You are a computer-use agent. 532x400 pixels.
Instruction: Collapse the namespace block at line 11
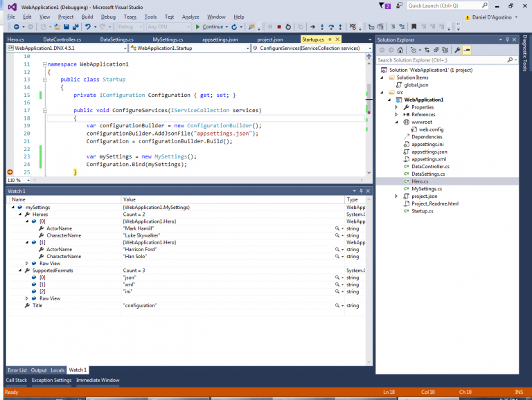(45, 64)
